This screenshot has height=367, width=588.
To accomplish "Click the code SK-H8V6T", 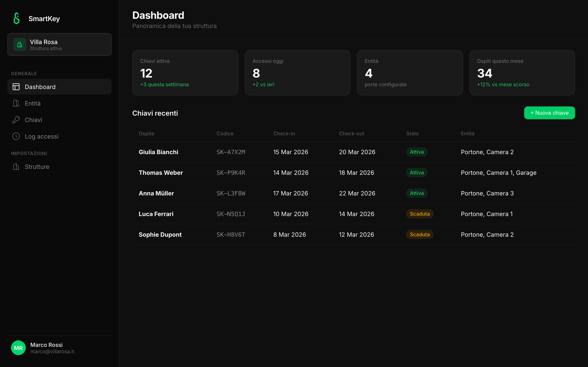I will click(231, 235).
